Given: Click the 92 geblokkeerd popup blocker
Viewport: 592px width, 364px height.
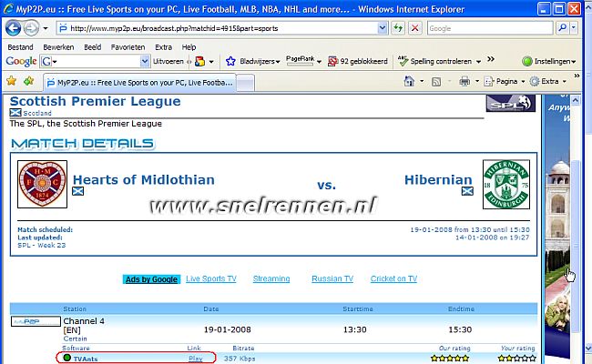Looking at the screenshot, I should click(358, 61).
